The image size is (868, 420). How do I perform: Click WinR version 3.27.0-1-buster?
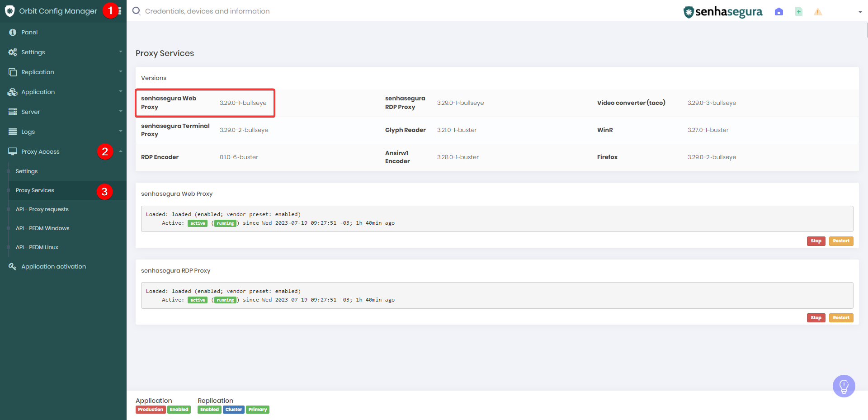(708, 130)
